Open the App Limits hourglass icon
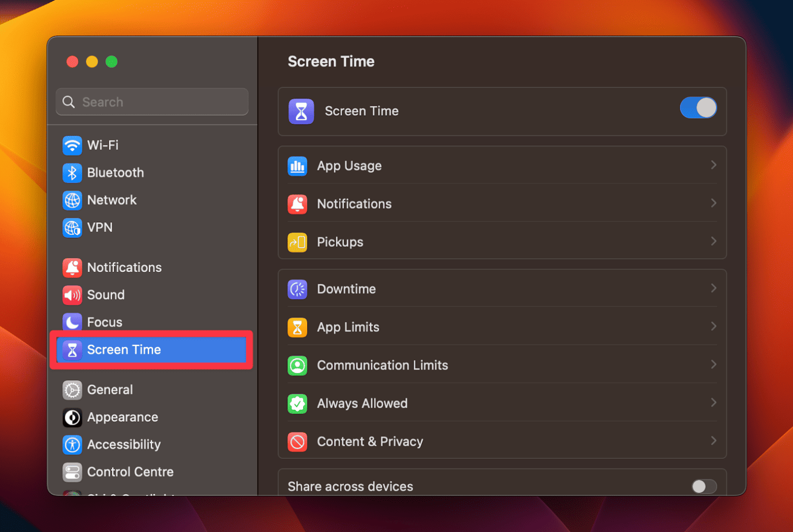Screen dimensions: 793x532 point(297,327)
